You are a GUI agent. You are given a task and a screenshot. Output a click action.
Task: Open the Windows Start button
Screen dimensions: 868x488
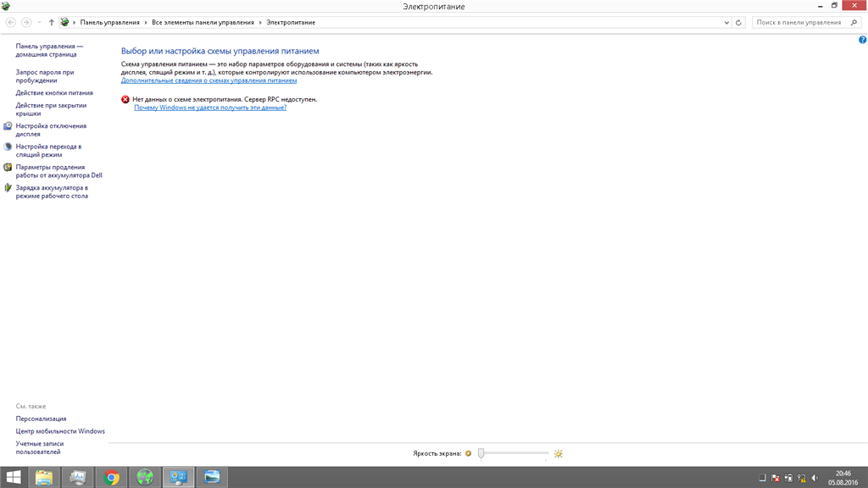[14, 477]
